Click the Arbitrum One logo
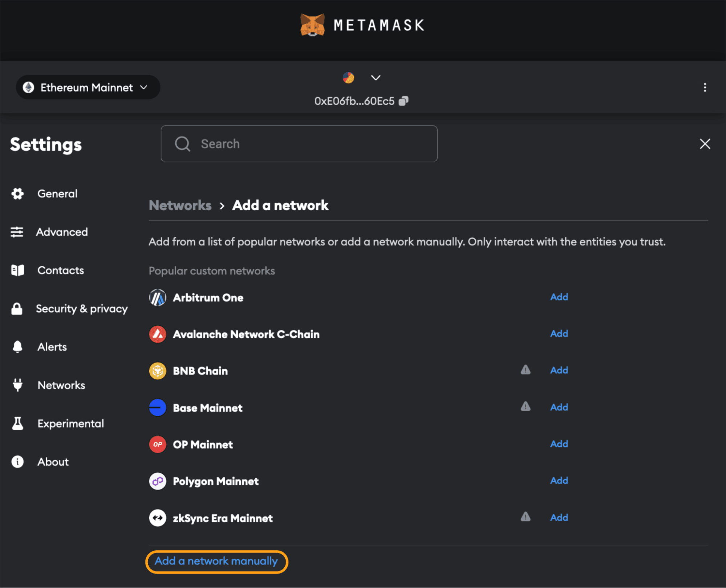 click(x=158, y=298)
